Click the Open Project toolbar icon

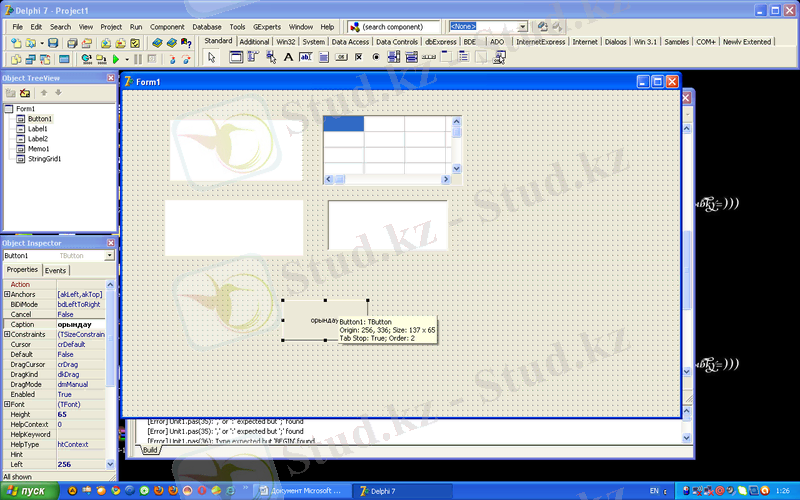(87, 43)
